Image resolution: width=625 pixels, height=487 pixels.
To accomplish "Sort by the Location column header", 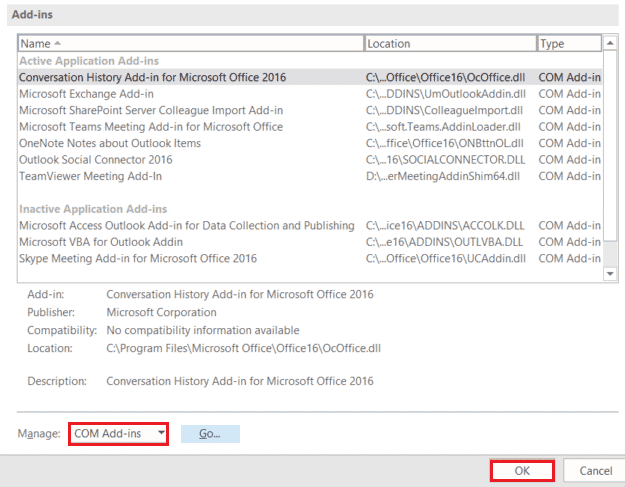I will 450,43.
